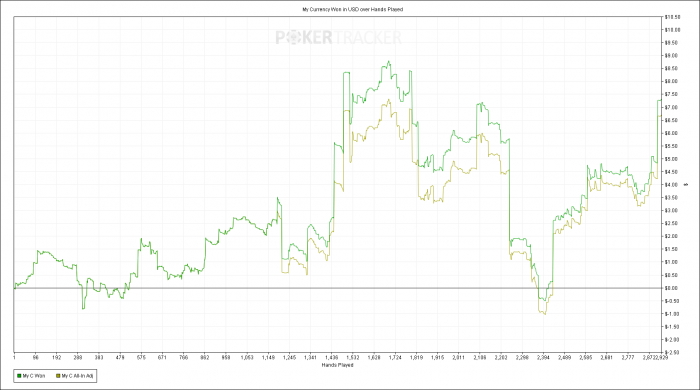Click the $-2.50 y-axis label

pyautogui.click(x=672, y=353)
